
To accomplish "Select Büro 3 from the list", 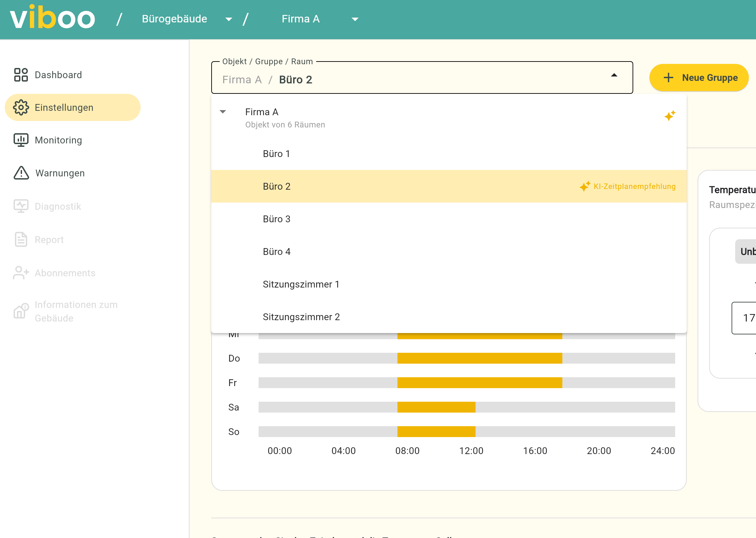I will coord(276,219).
